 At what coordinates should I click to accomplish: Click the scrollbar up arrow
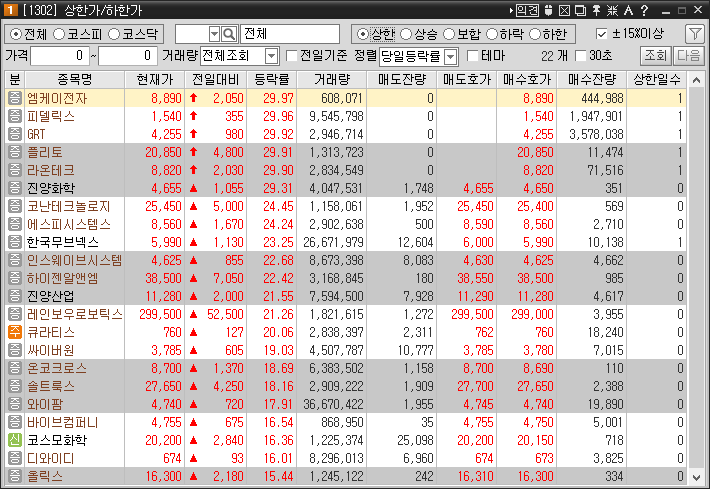(x=696, y=80)
